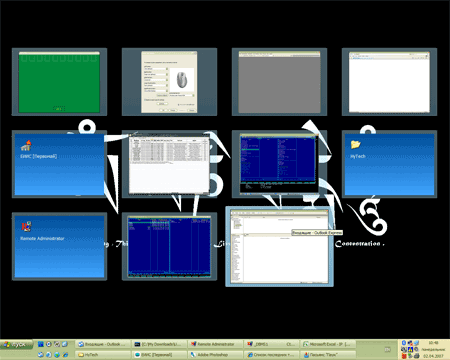
Task: Click the Internet Explorer quick launch icon
Action: (65, 354)
